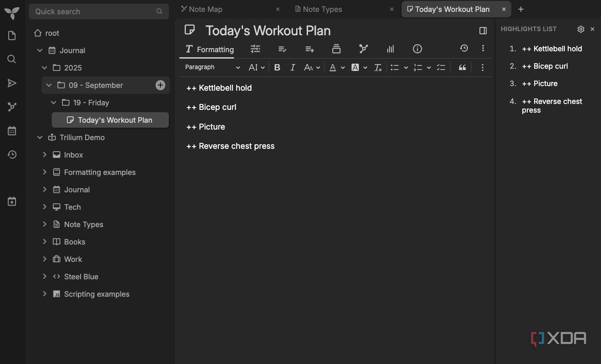Jump to Bicep curl in Highlights List
Image resolution: width=601 pixels, height=364 pixels.
(545, 66)
